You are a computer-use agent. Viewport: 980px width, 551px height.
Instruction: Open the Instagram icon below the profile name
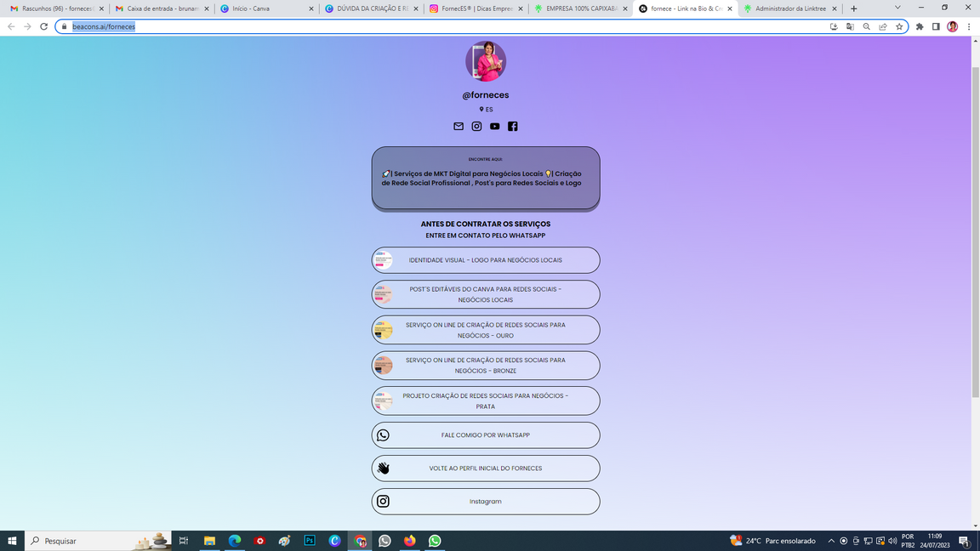coord(476,126)
